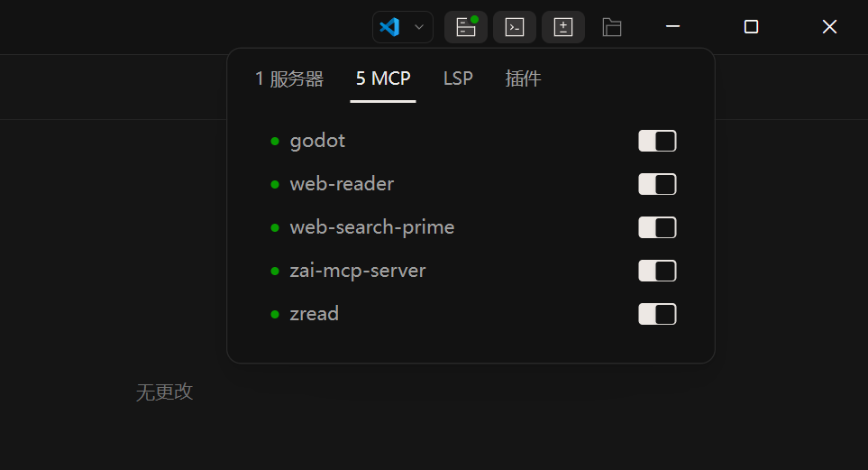Click the godot server entry
Viewport: 868px width, 470px height.
(317, 141)
